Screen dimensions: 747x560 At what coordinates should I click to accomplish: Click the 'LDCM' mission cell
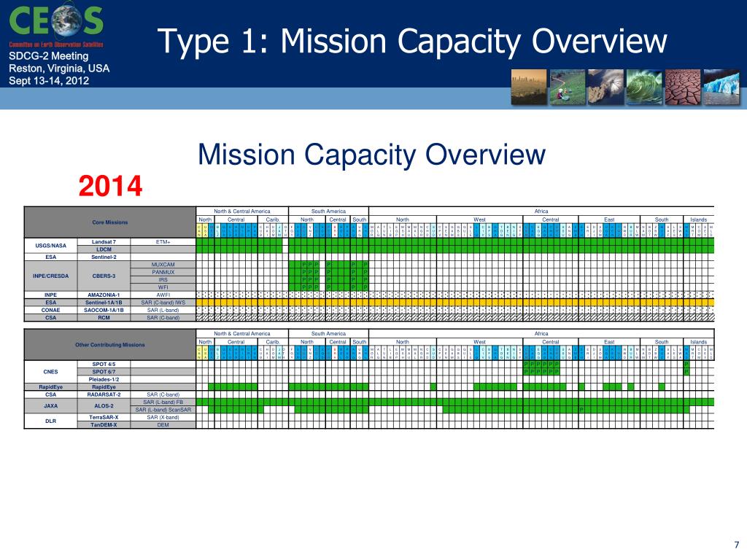click(x=104, y=249)
